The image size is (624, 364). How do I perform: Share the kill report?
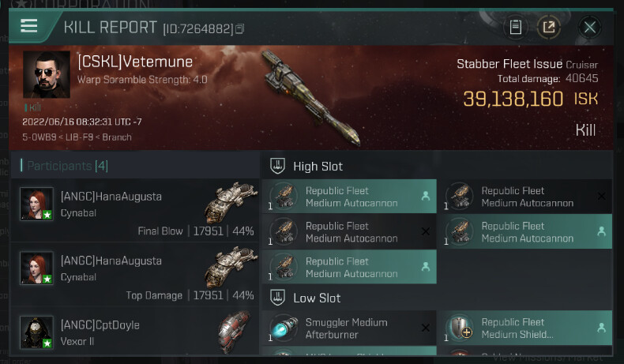click(549, 28)
